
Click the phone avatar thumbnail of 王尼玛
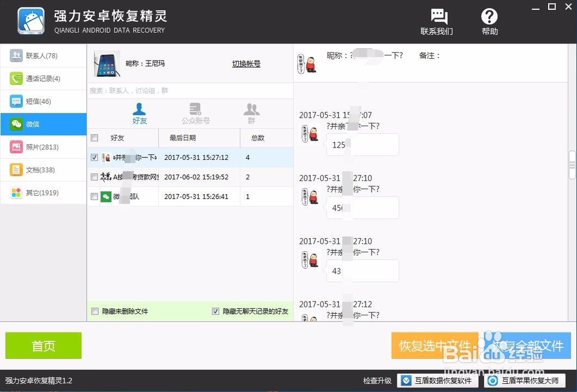tap(107, 63)
